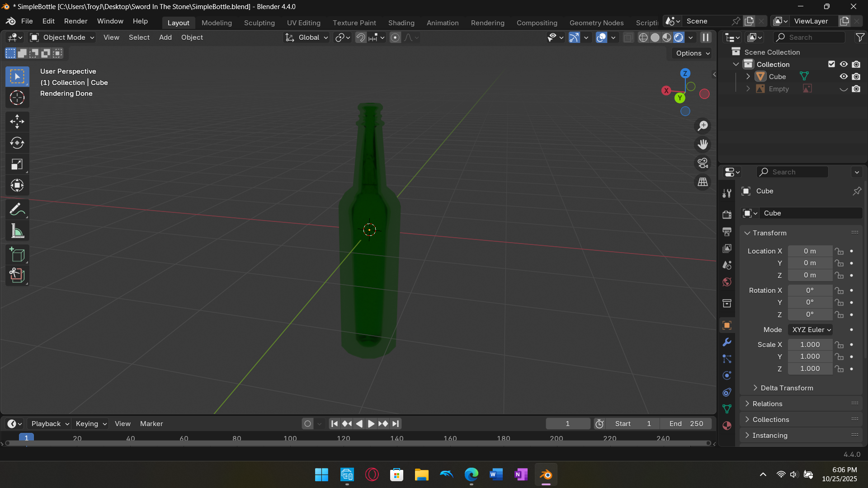
Task: Open the Tool properties tab
Action: [727, 193]
